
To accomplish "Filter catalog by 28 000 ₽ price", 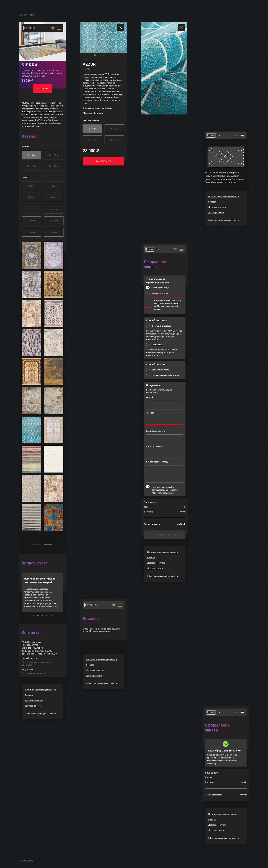I will tap(53, 232).
